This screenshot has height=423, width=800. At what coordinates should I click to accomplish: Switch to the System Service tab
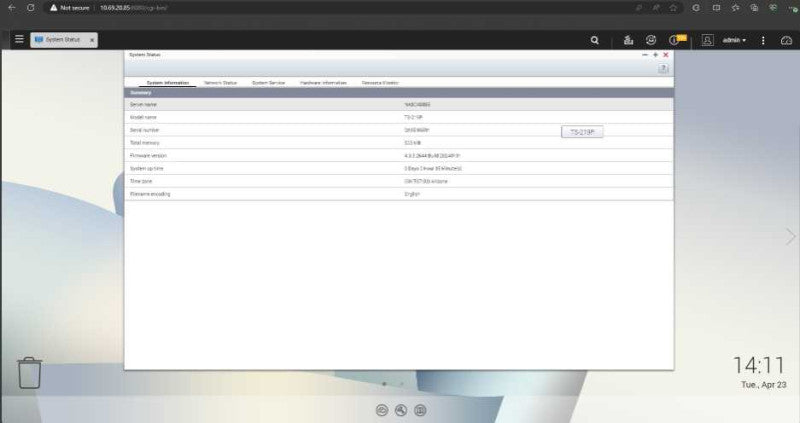point(268,83)
